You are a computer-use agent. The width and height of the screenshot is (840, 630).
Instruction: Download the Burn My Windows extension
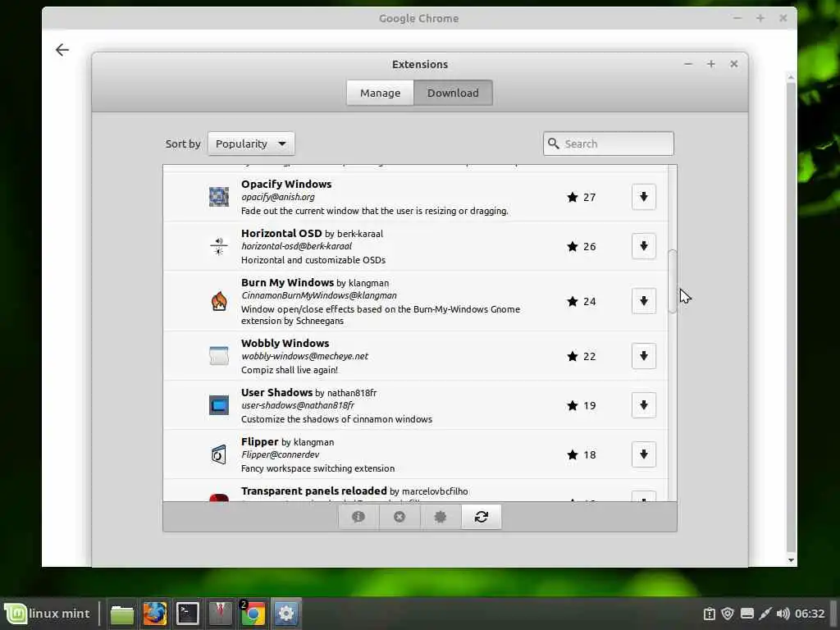(643, 301)
